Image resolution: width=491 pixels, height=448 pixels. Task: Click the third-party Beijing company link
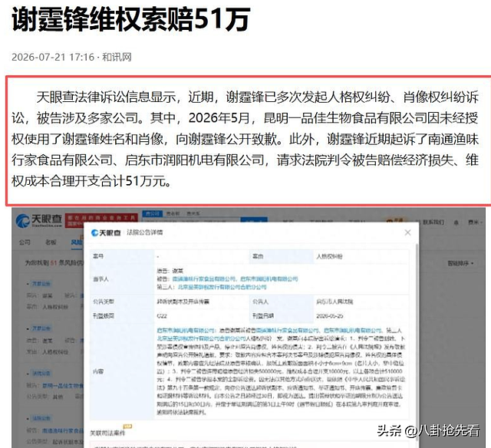coord(222,287)
